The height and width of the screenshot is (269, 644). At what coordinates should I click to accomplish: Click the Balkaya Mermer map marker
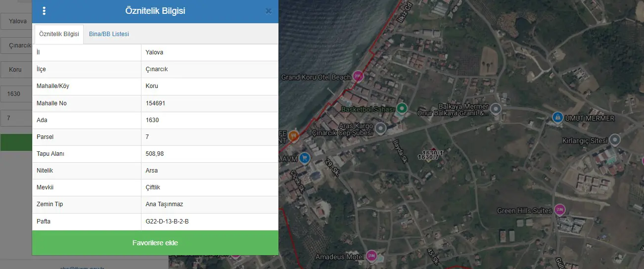tap(495, 109)
